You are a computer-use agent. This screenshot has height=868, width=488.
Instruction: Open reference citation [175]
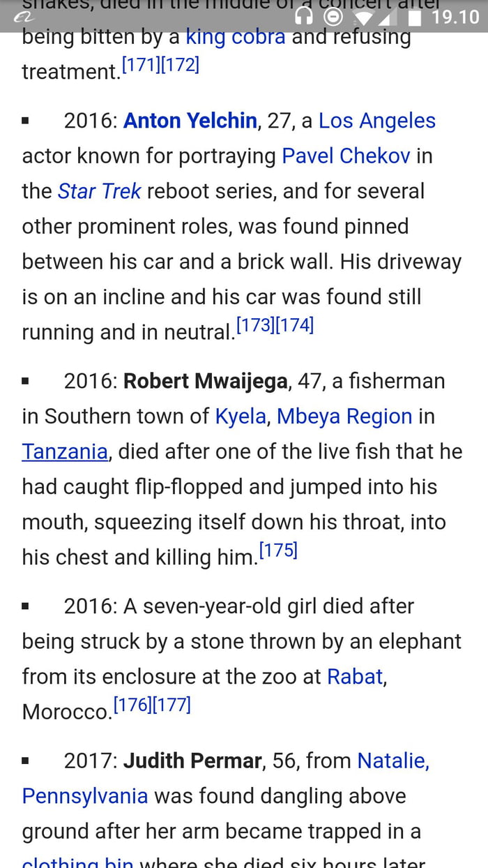click(x=278, y=550)
